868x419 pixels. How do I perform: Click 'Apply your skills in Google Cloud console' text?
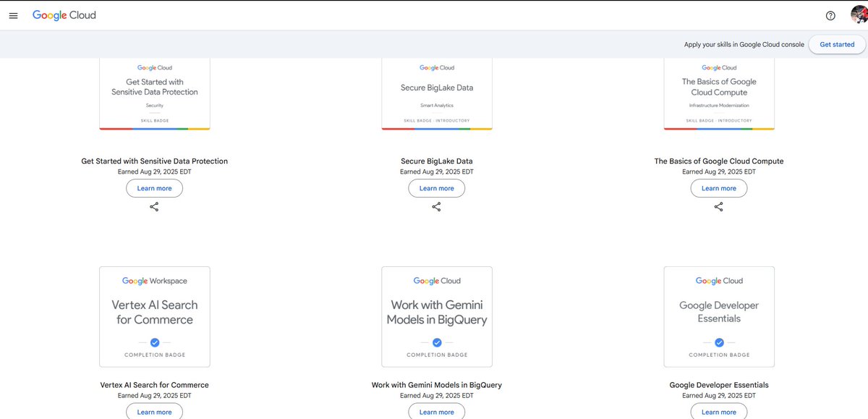[744, 45]
